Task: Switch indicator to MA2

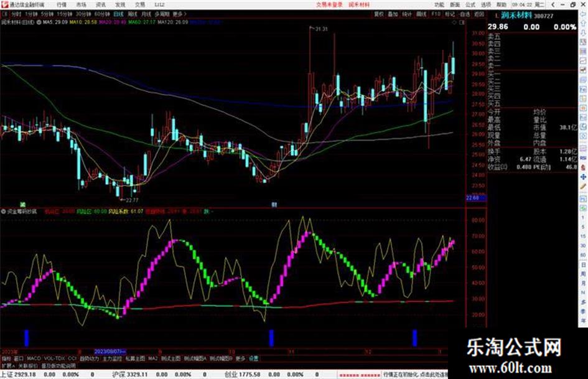Action: [x=152, y=358]
